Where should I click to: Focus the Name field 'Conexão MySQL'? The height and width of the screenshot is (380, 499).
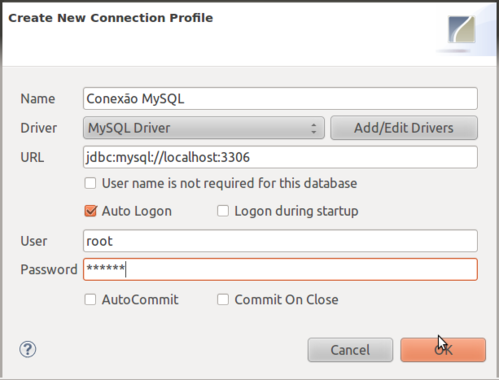[280, 99]
